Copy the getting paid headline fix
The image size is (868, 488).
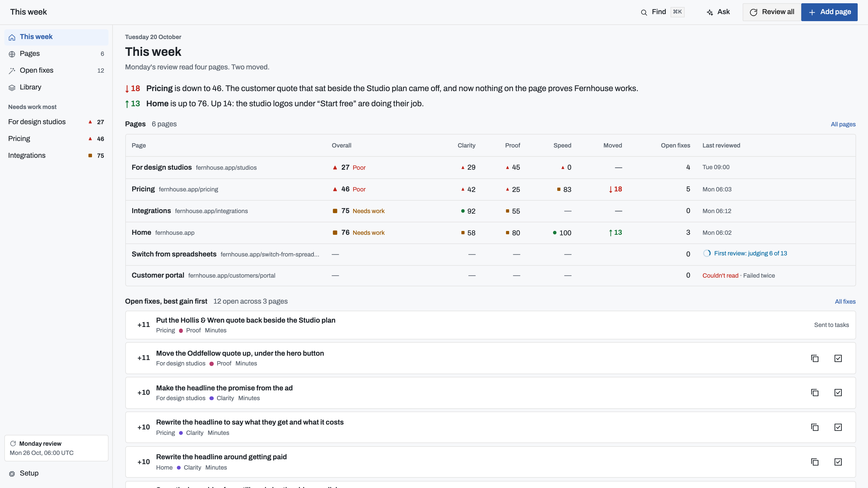pyautogui.click(x=815, y=462)
